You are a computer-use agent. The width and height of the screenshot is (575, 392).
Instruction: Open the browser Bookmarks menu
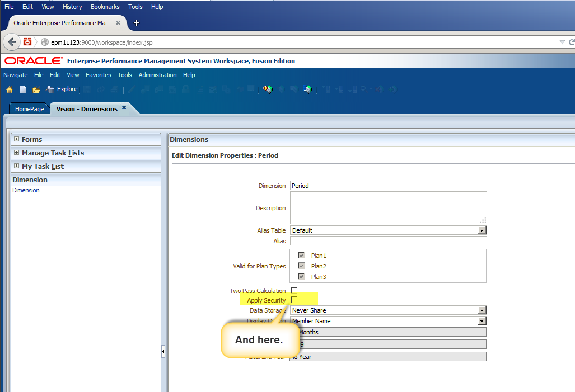[105, 7]
